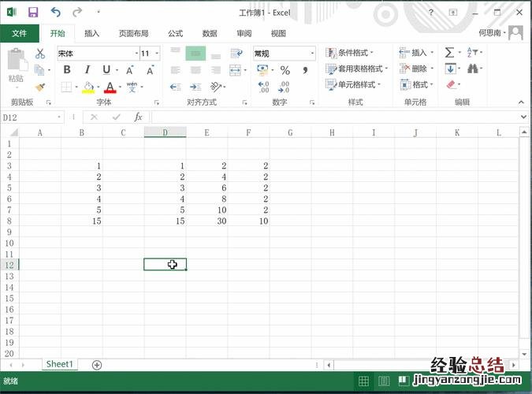Add a new sheet with plus button
This screenshot has width=532, height=394.
coord(97,365)
